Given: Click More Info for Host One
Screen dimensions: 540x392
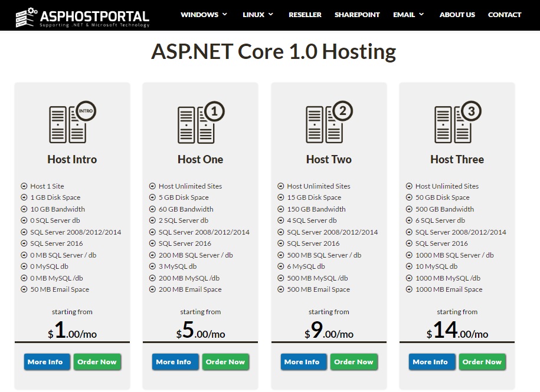Looking at the screenshot, I should (175, 362).
